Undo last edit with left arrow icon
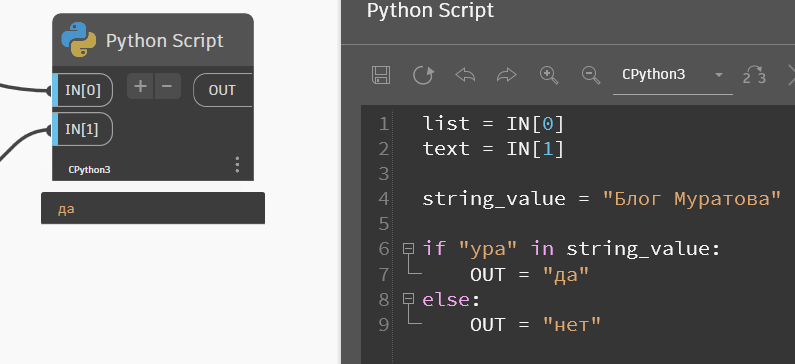 pos(465,75)
